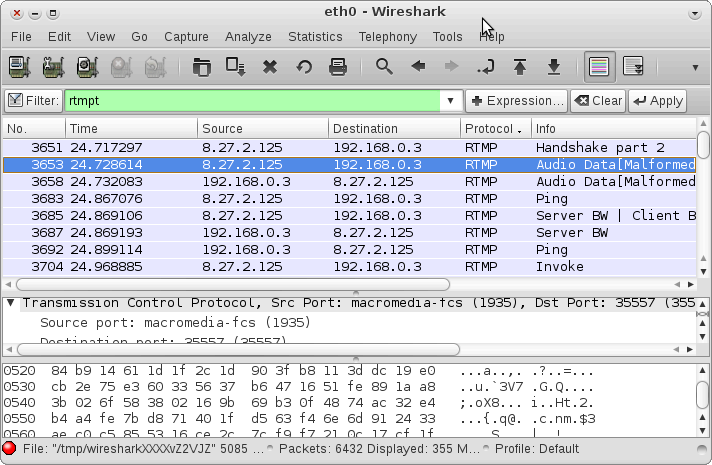Image resolution: width=712 pixels, height=465 pixels.
Task: Select packet 3658 Audio Data row
Action: (x=349, y=182)
